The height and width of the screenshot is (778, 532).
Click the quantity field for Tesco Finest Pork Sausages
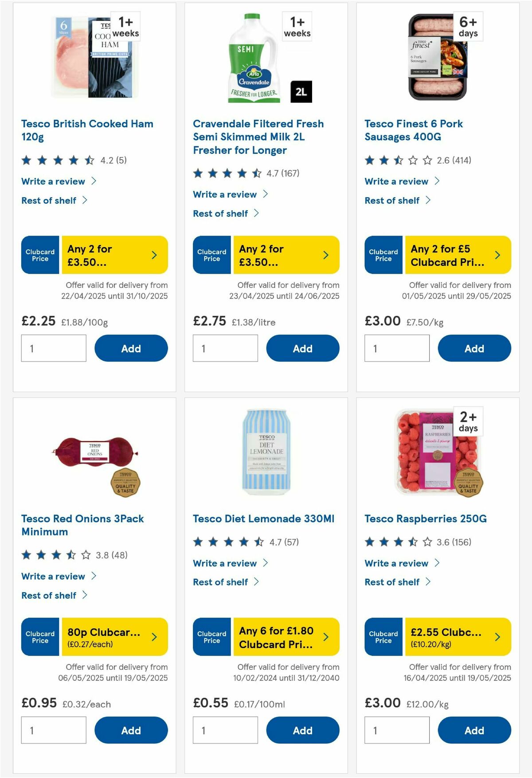pyautogui.click(x=397, y=348)
